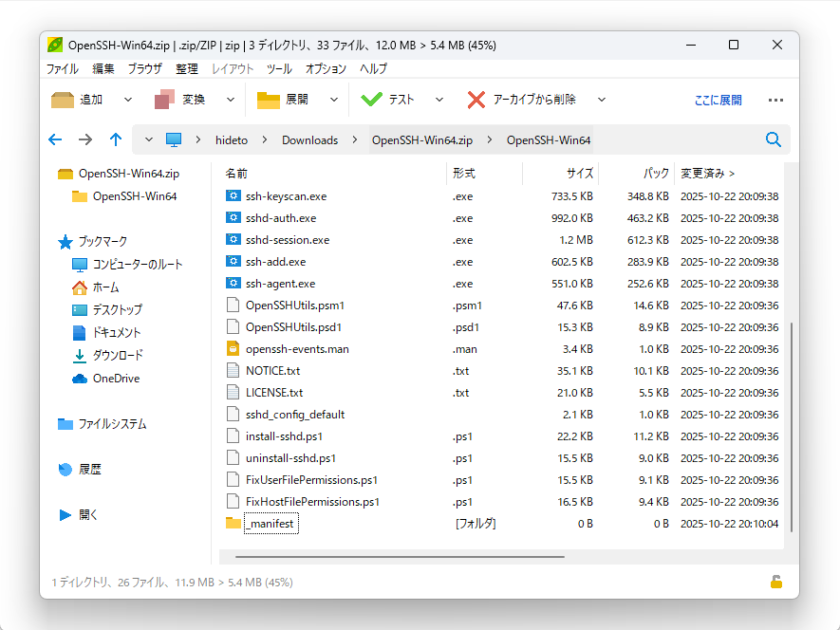840x630 pixels.
Task: Expand the アーカイブから削除 dropdown arrow
Action: point(602,100)
